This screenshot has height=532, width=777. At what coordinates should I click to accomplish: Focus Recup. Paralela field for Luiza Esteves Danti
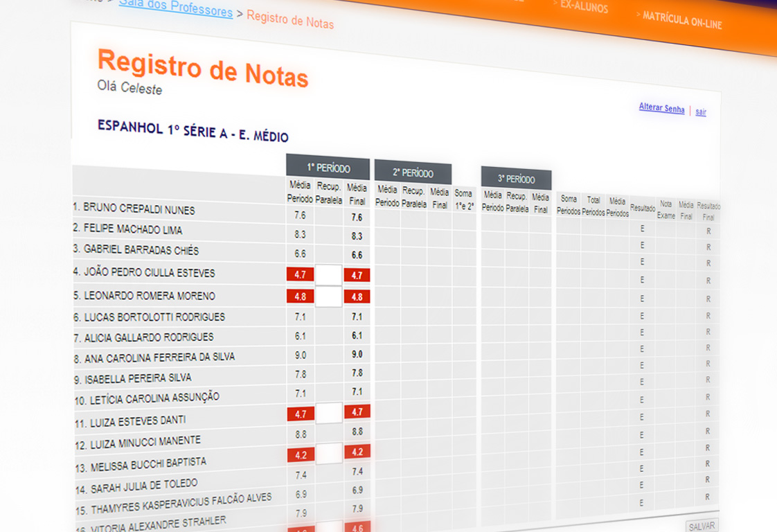[x=329, y=413]
